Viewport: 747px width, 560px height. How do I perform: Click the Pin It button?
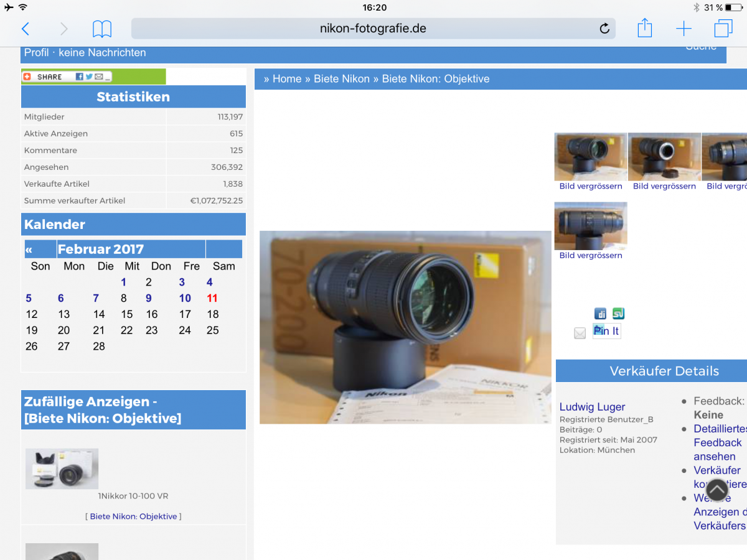pos(606,331)
